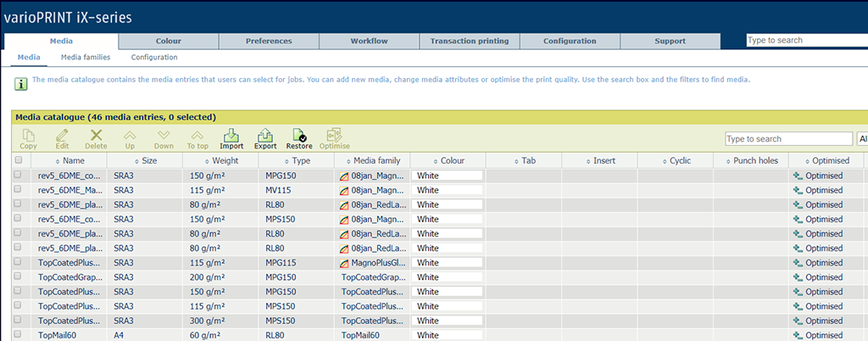This screenshot has width=868, height=341.
Task: Click the 300 g/m² weight cell
Action: point(207,321)
